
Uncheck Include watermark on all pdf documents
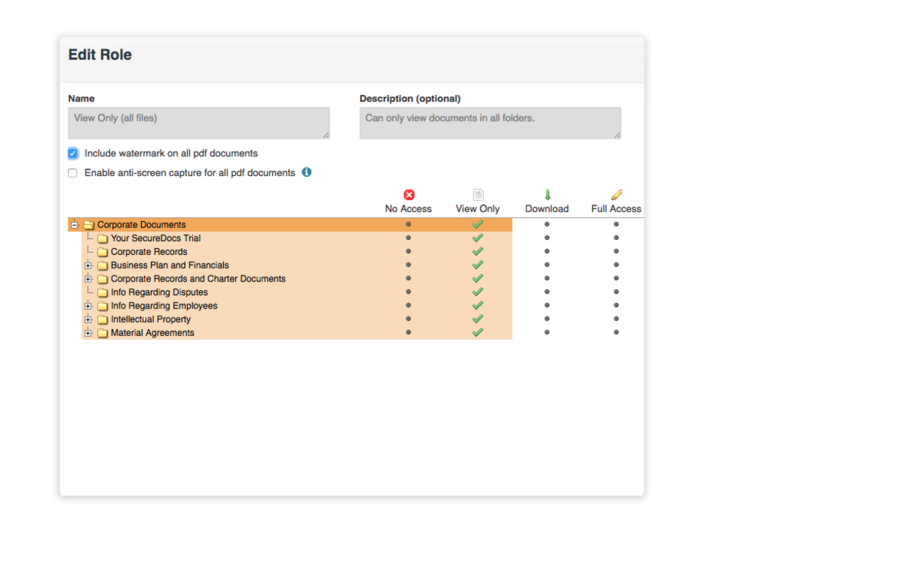pos(73,154)
